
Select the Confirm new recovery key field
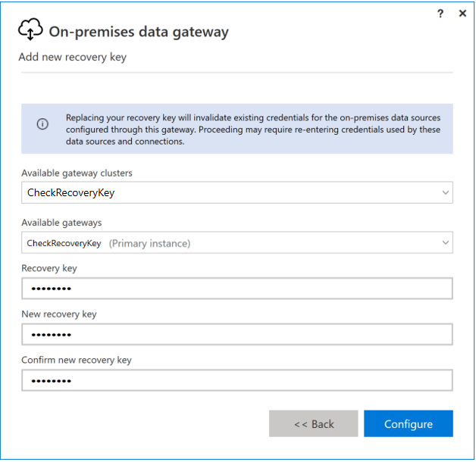(x=236, y=380)
